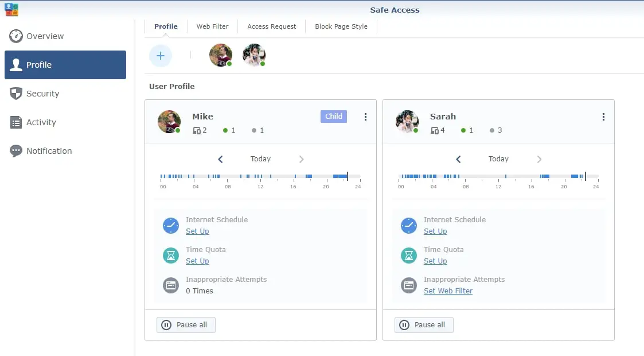Open Notification in the sidebar
This screenshot has height=356, width=644.
pos(65,151)
